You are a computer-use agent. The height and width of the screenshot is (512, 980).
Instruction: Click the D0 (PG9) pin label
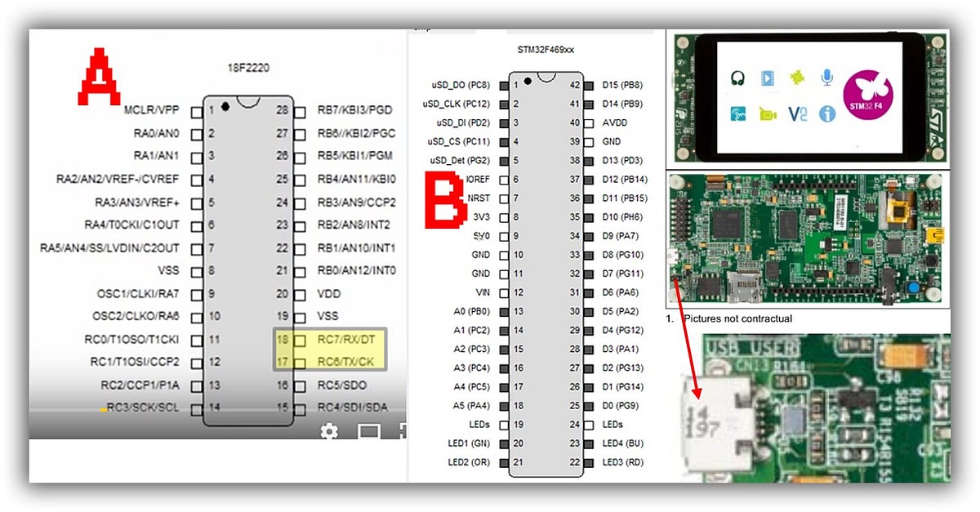coord(621,406)
